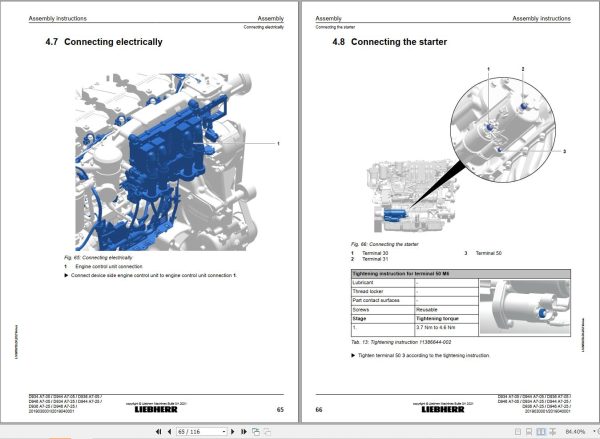Viewport: 600px width, 439px height.
Task: Go to the previous page
Action: [170, 432]
